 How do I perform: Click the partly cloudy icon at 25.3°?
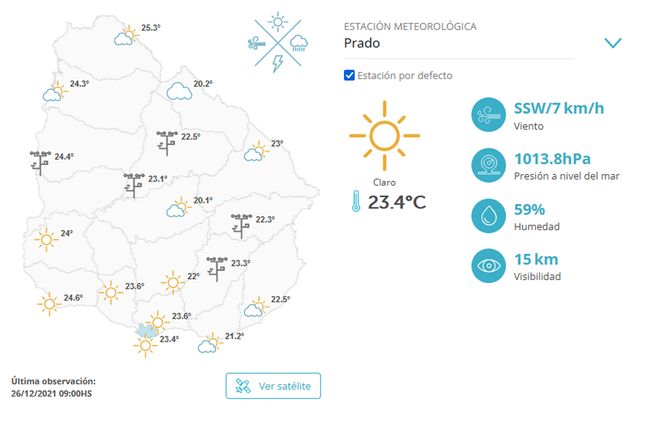pyautogui.click(x=126, y=36)
